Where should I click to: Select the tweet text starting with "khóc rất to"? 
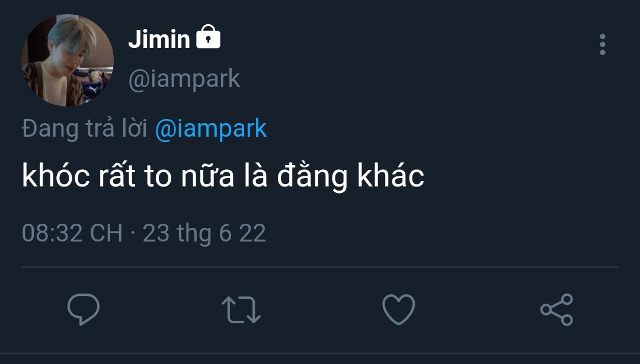pyautogui.click(x=223, y=176)
